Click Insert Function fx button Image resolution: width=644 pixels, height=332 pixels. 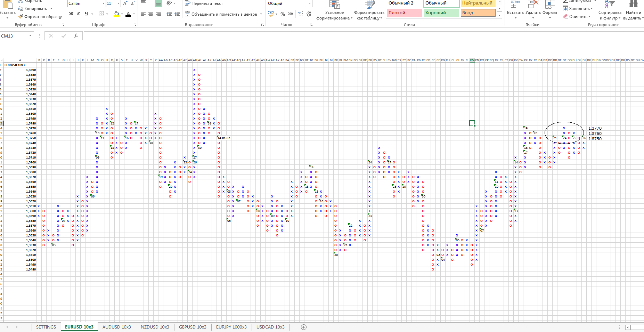[x=76, y=36]
